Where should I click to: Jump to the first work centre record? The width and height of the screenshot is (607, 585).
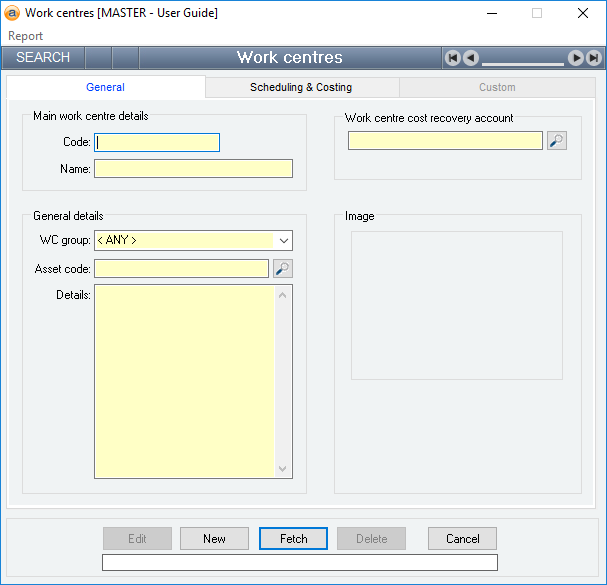tap(453, 58)
